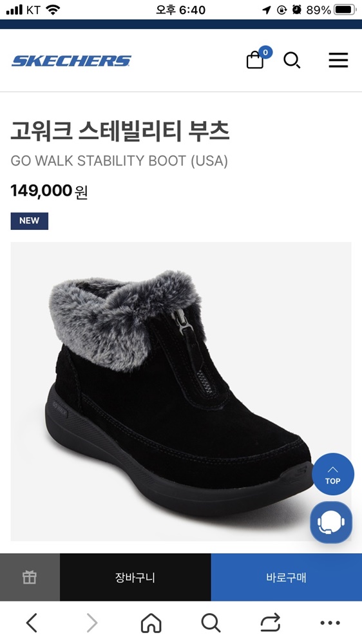This screenshot has height=644, width=362.
Task: Tap the cart count badge showing 0
Action: point(265,52)
